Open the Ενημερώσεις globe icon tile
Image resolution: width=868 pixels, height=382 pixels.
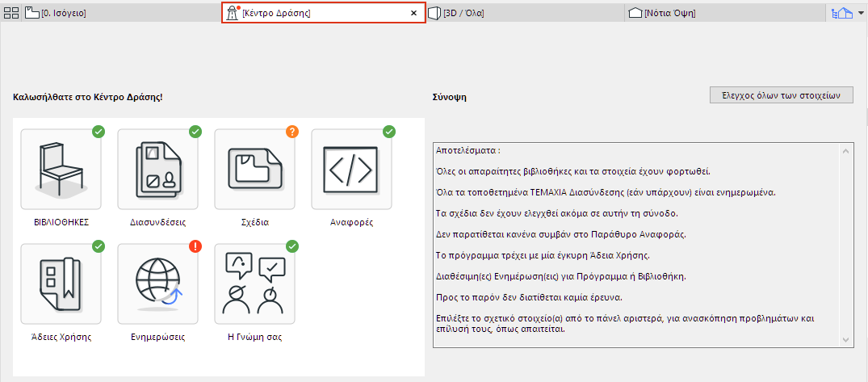157,283
